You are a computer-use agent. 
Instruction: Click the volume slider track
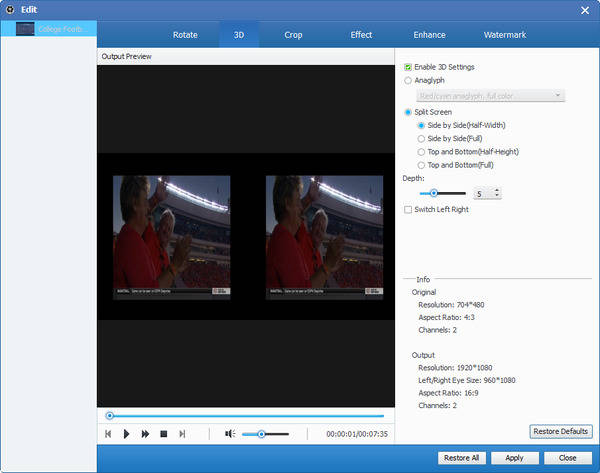tap(275, 434)
